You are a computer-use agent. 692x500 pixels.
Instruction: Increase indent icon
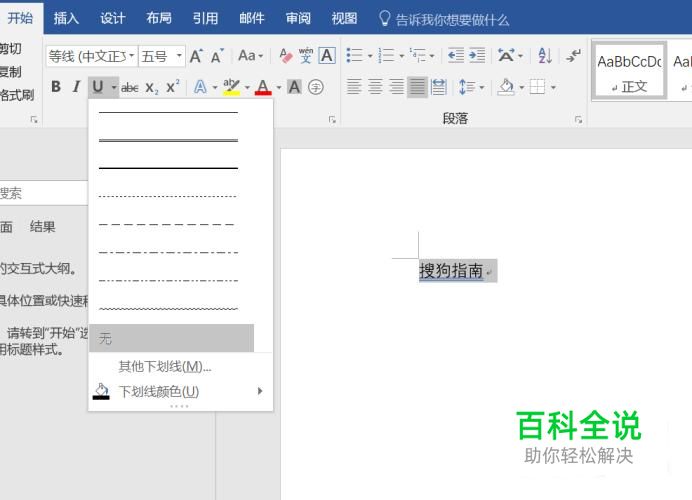tap(477, 56)
